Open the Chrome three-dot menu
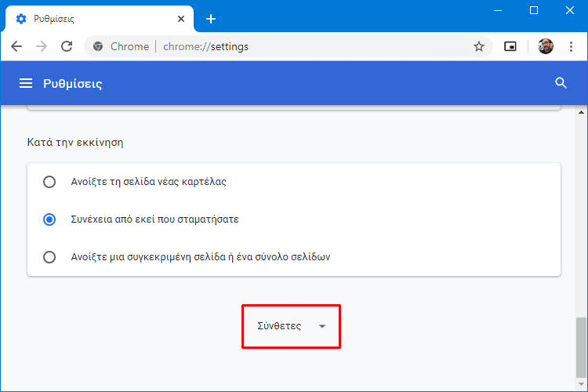This screenshot has height=392, width=588. [x=571, y=46]
